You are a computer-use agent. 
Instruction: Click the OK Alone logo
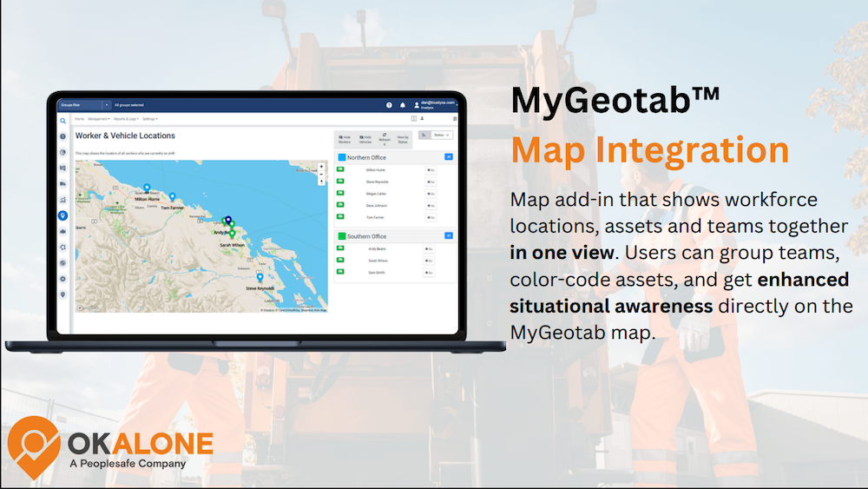[x=110, y=447]
